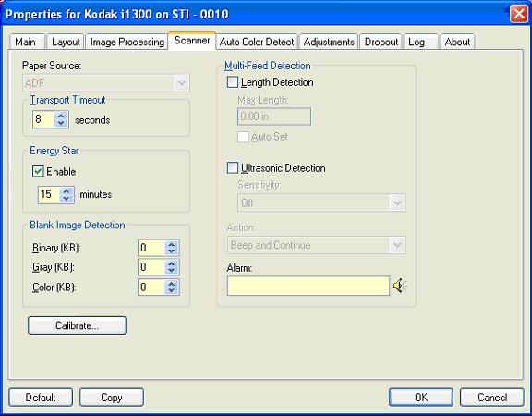Screen dimensions: 532x416
Task: Click the Color (KB) value field
Action: 151,288
